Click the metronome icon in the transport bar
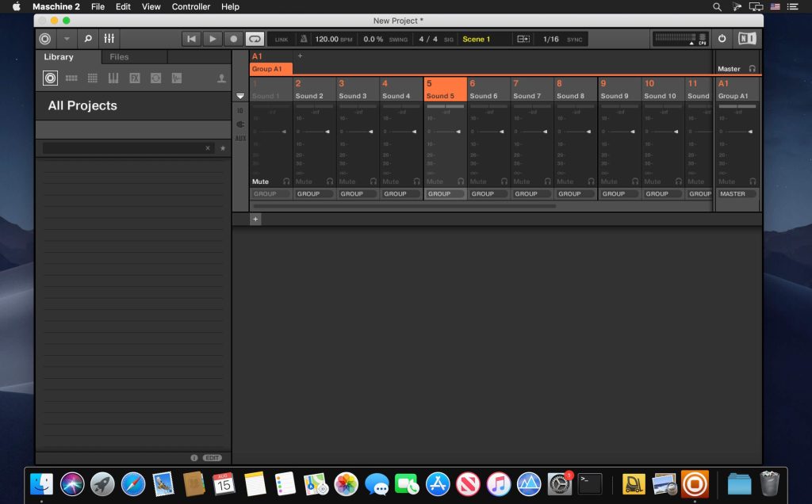 [x=304, y=38]
